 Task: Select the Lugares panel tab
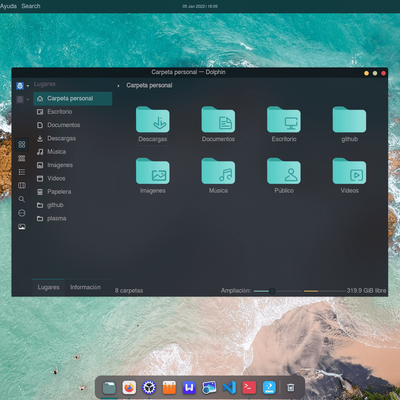(48, 287)
